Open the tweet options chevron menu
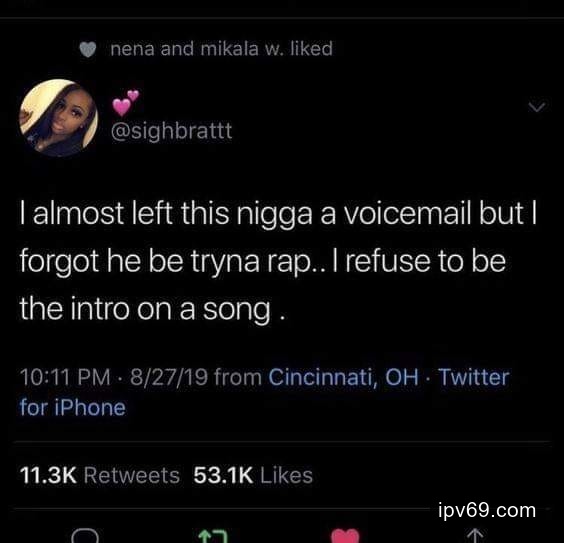 coord(537,107)
